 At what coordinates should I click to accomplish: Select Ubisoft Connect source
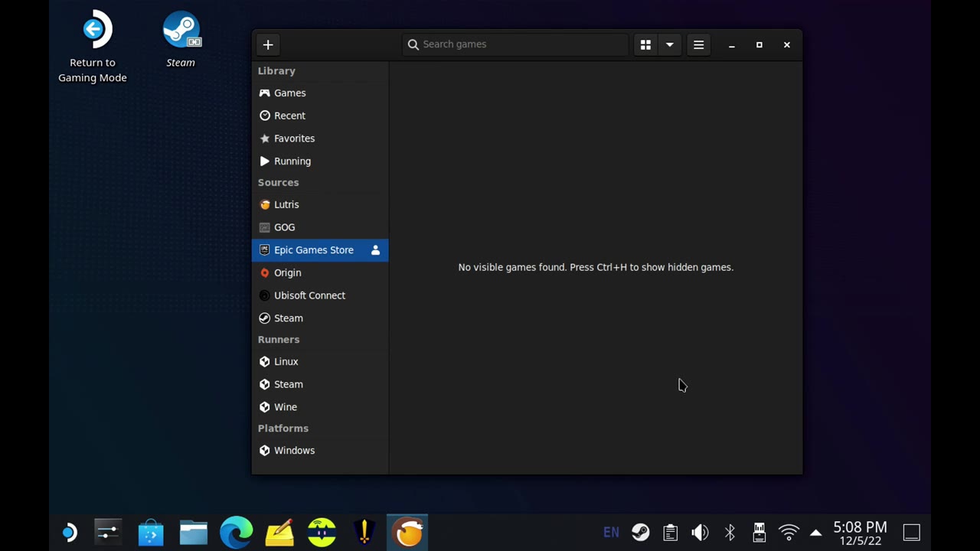coord(320,295)
